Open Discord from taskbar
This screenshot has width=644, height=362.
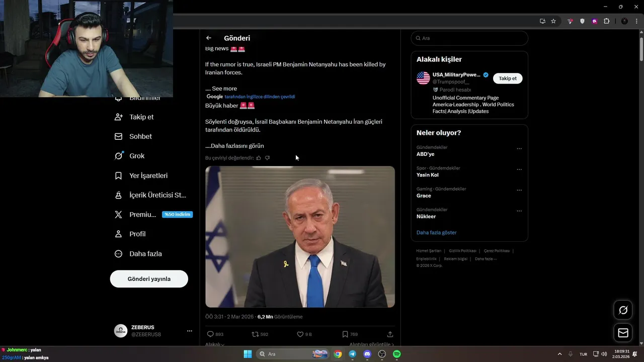(367, 354)
